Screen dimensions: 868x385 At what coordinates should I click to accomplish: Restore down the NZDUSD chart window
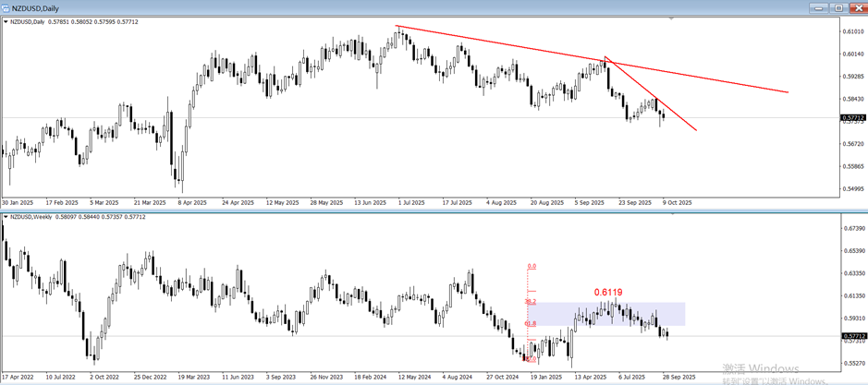pyautogui.click(x=838, y=7)
